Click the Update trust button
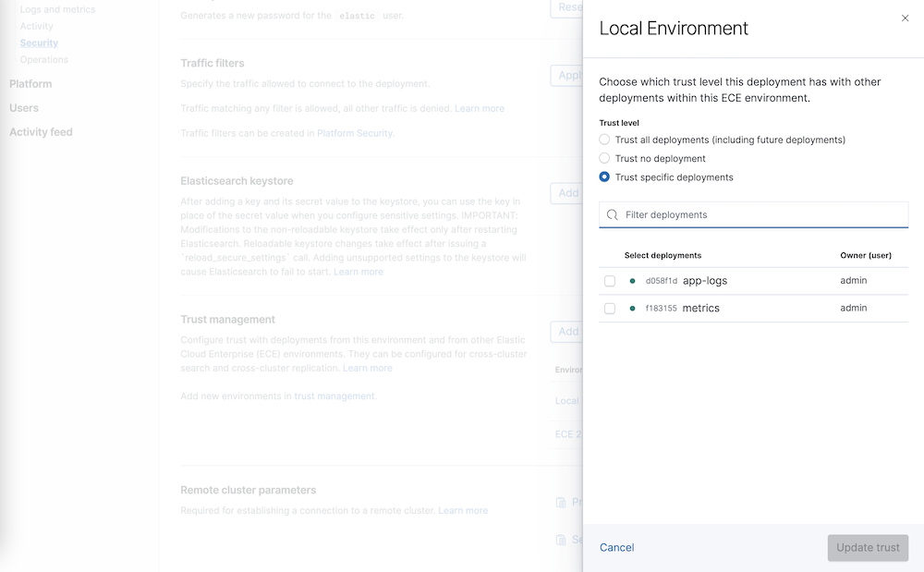The width and height of the screenshot is (924, 572). [x=867, y=547]
